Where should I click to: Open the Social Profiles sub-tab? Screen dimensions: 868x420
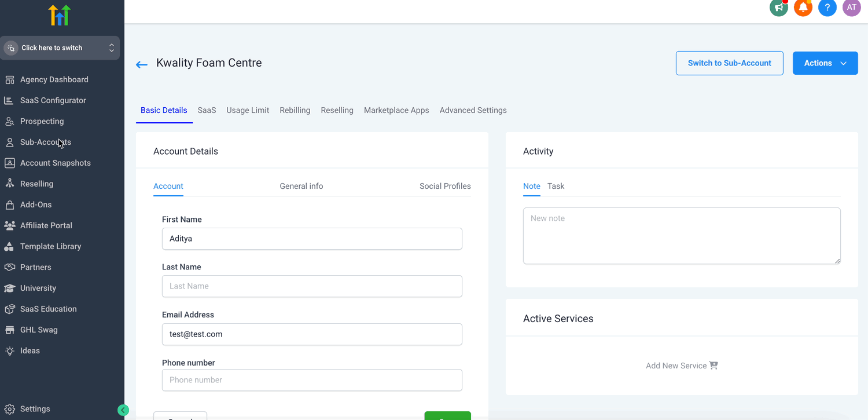point(445,186)
